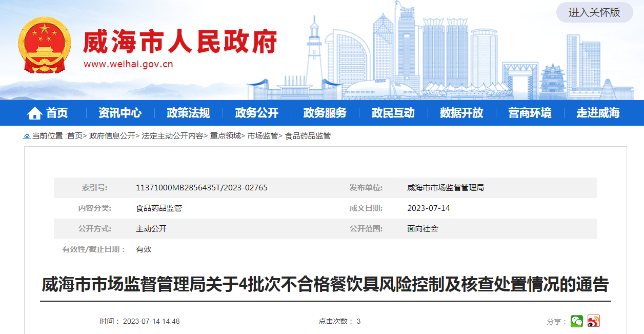Open the 走进威海 menu
The image size is (644, 334).
(x=598, y=113)
